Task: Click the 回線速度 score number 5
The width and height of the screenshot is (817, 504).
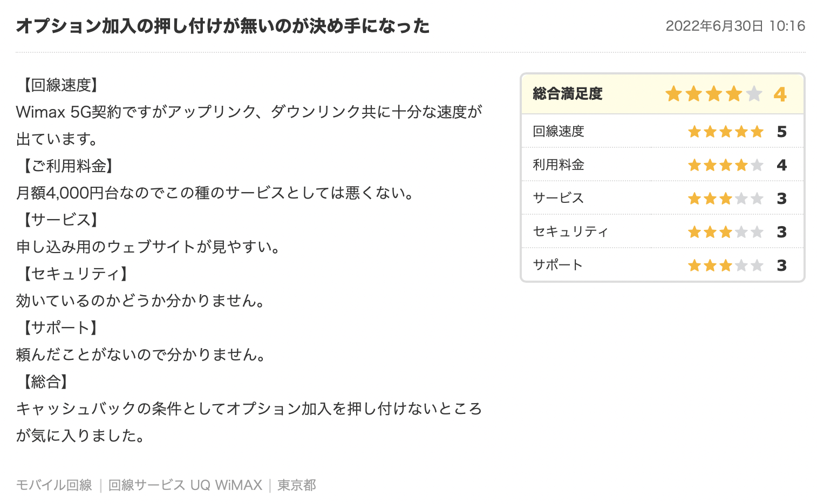Action: 781,132
